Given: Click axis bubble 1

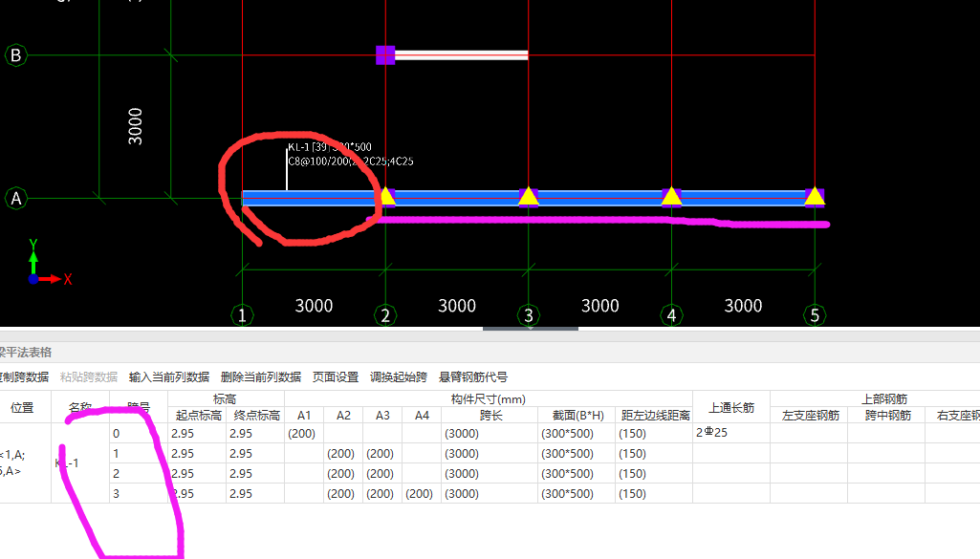Looking at the screenshot, I should [x=243, y=314].
